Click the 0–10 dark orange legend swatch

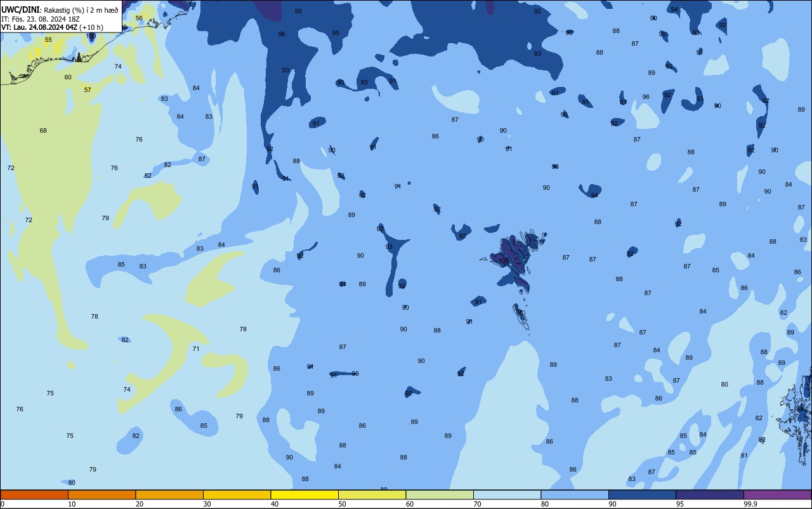(x=34, y=494)
